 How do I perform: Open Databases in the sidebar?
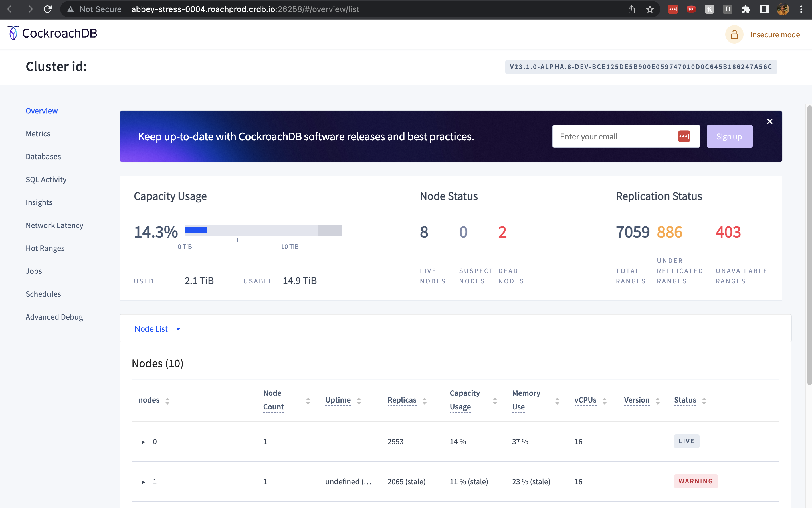point(43,156)
